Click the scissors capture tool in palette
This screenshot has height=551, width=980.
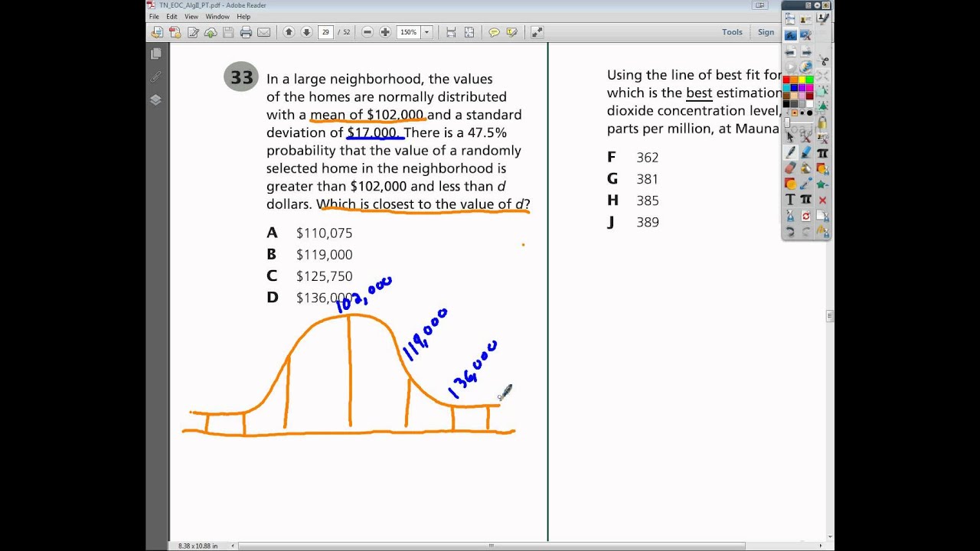click(822, 60)
